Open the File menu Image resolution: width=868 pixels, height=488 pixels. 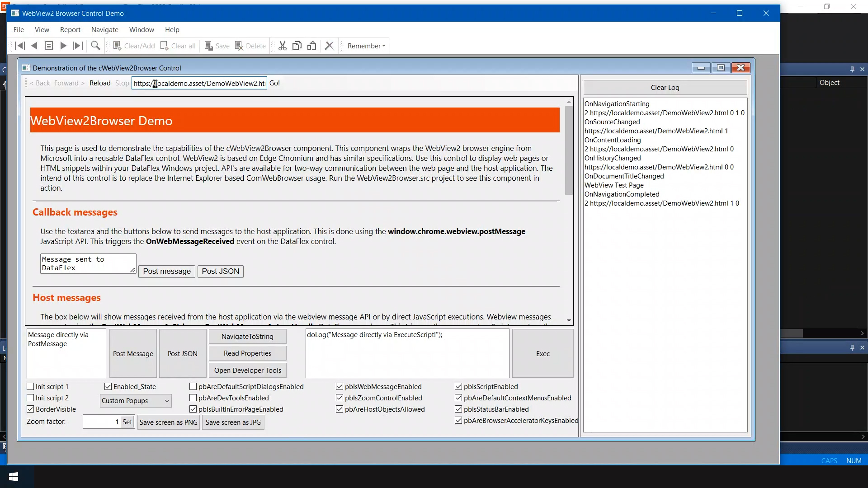tap(19, 29)
